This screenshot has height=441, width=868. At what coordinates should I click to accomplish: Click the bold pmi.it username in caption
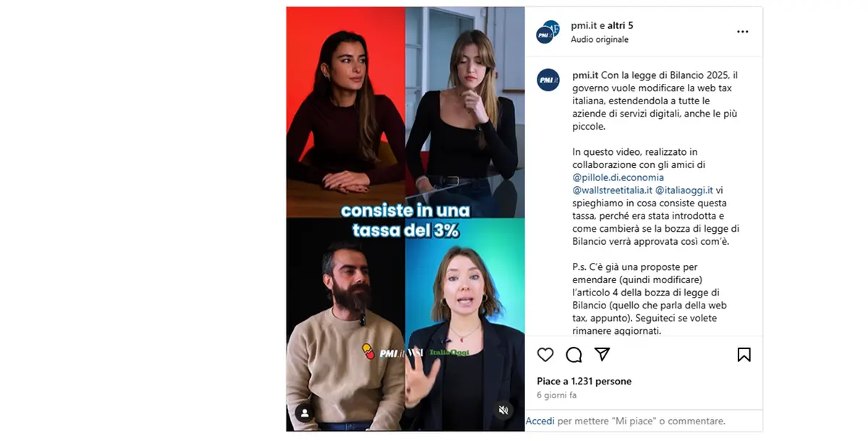(x=585, y=75)
